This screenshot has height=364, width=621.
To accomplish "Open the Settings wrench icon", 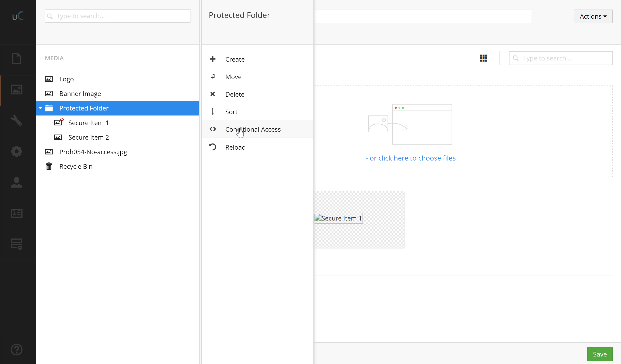I will (17, 120).
